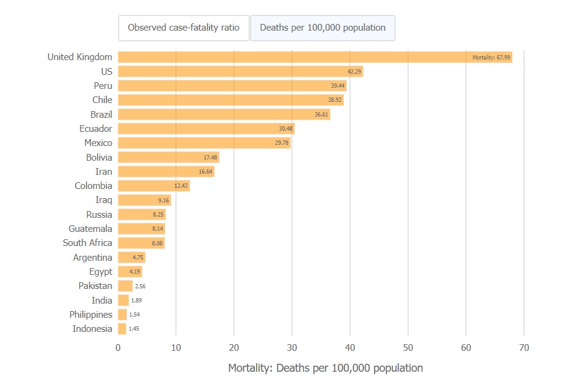Select the Colombia bar valued 12.42
This screenshot has height=392, width=576.
(x=154, y=186)
